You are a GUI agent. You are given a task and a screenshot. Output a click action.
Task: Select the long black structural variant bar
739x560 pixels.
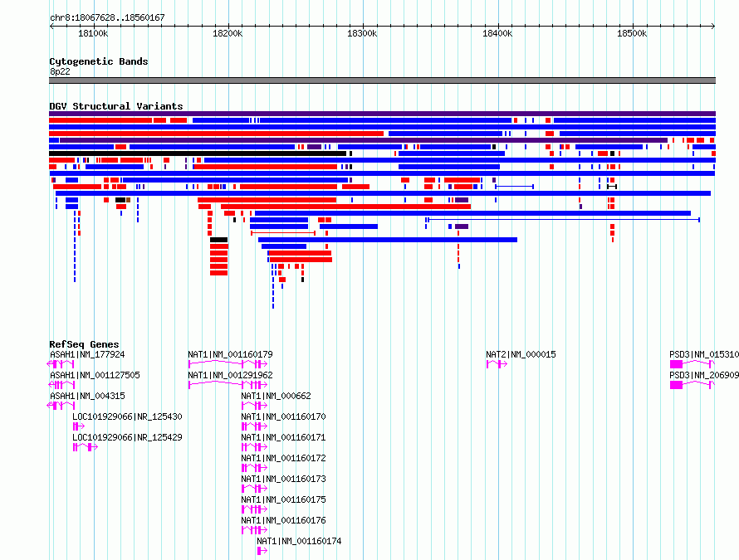(x=198, y=153)
